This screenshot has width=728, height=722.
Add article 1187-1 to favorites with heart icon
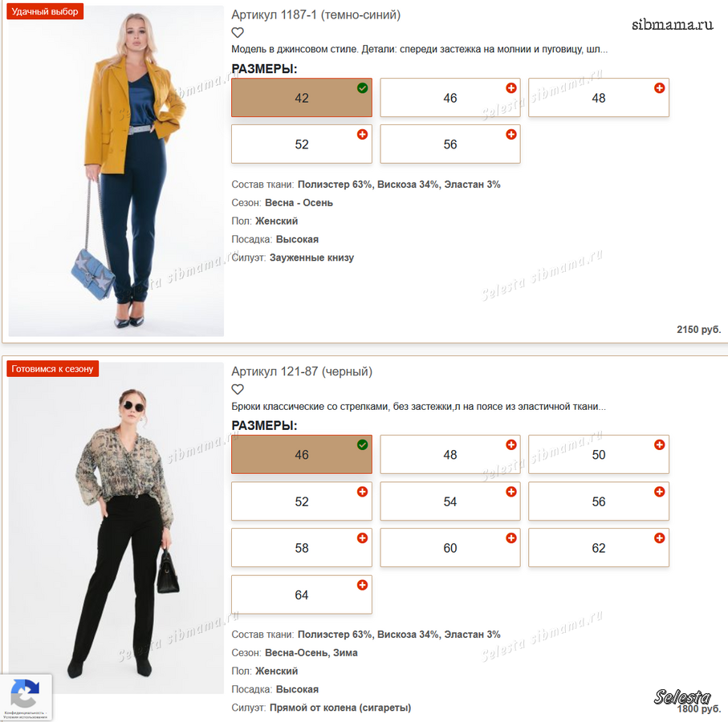[238, 32]
